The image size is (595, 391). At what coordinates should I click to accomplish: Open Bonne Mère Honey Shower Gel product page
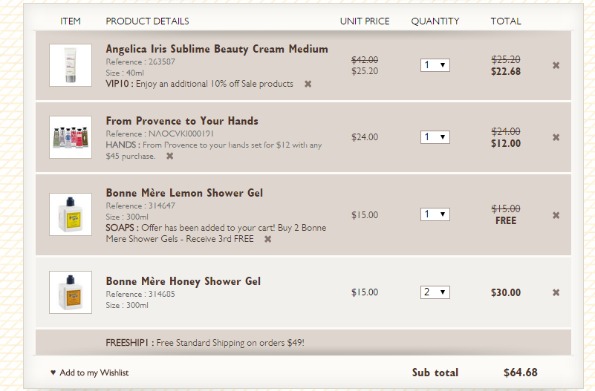(x=183, y=281)
